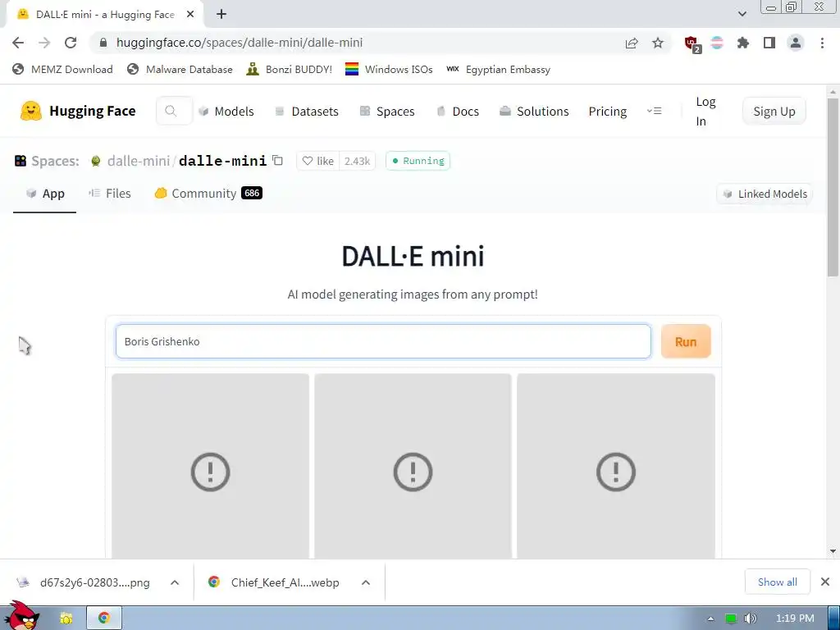Open Solutions in the navigation bar
The width and height of the screenshot is (840, 630).
coord(534,112)
